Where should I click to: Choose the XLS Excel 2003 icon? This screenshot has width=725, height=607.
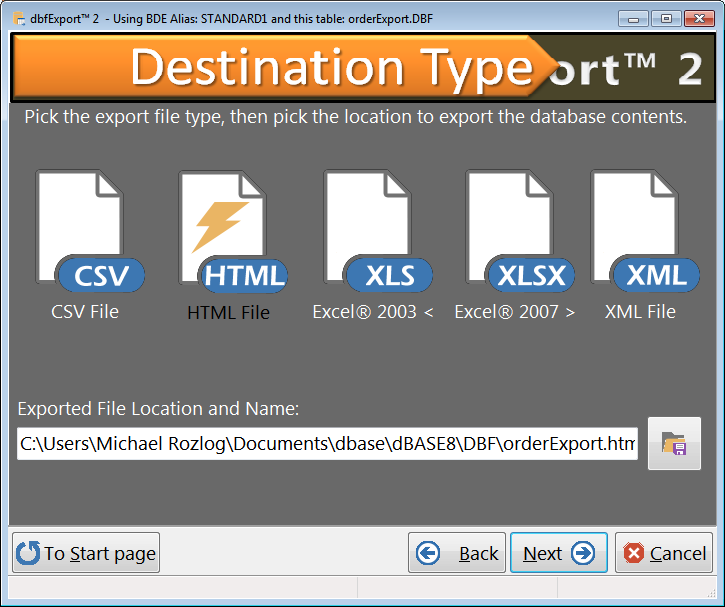coord(378,231)
